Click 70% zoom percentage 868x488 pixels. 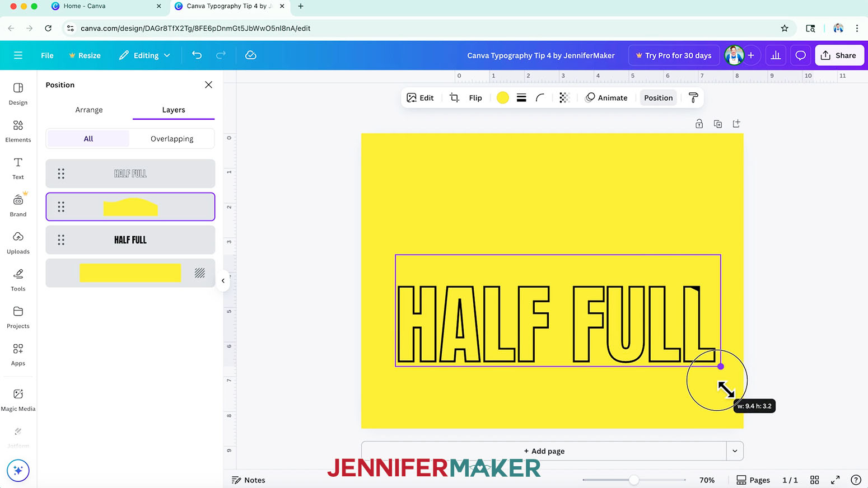(707, 480)
